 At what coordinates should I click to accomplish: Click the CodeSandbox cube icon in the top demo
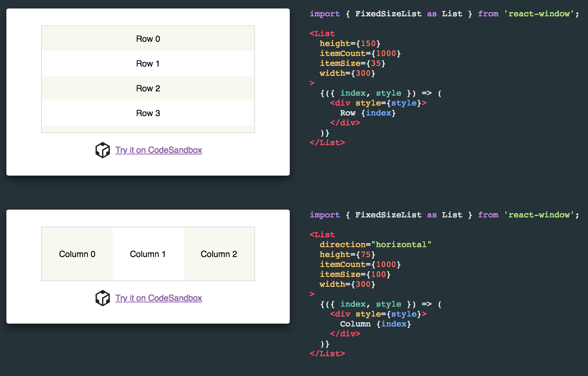102,150
